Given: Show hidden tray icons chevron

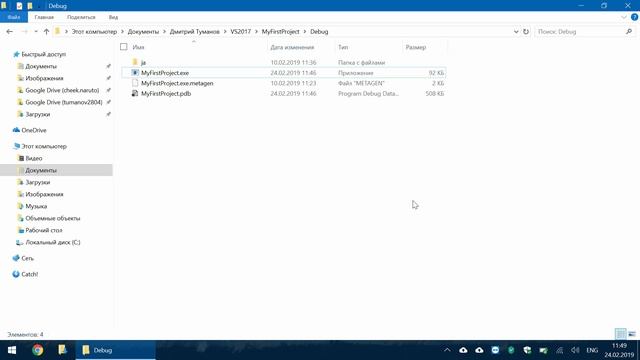Looking at the screenshot, I should tap(447, 350).
